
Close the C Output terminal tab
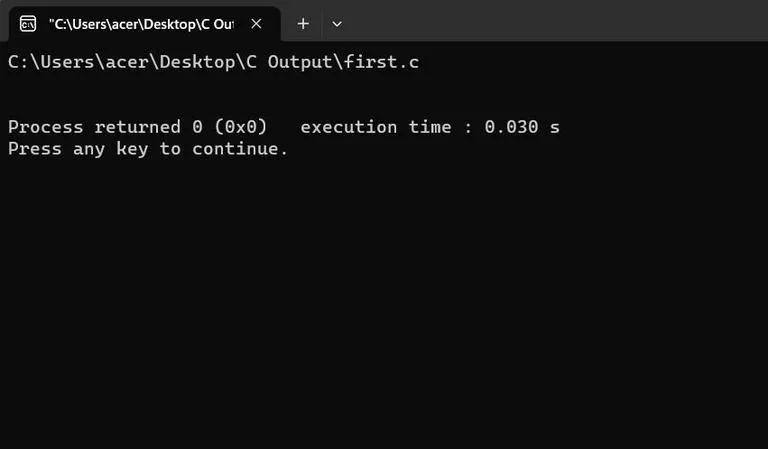tap(256, 23)
